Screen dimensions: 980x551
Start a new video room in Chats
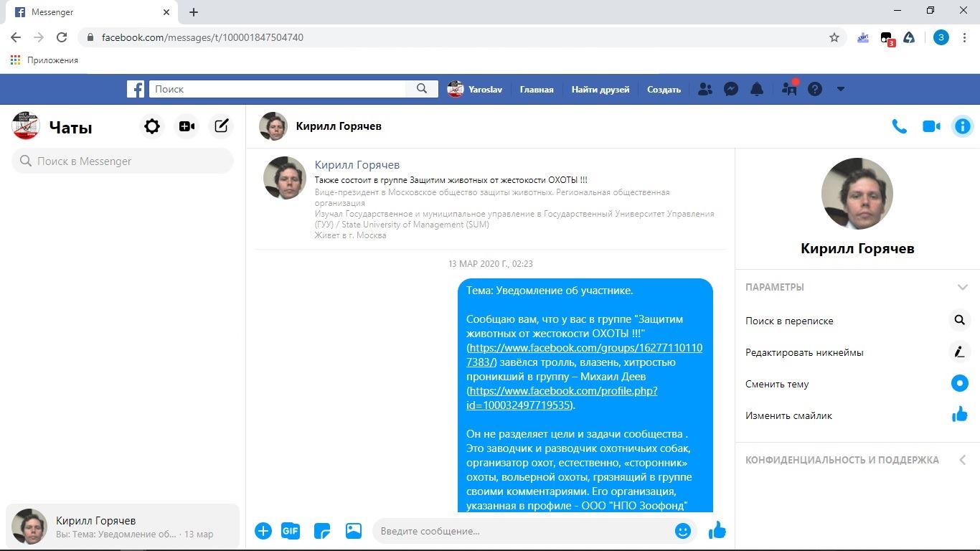(x=187, y=126)
